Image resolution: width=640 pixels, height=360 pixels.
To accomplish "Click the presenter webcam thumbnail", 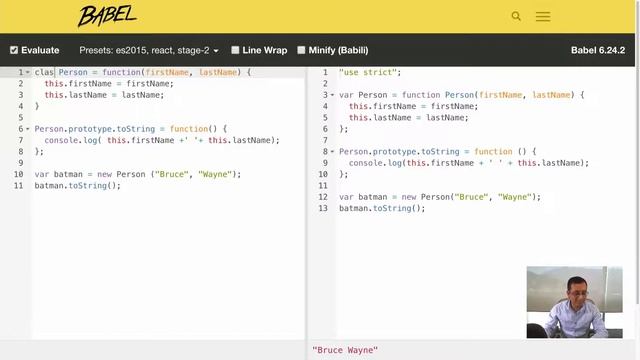I will (x=574, y=302).
